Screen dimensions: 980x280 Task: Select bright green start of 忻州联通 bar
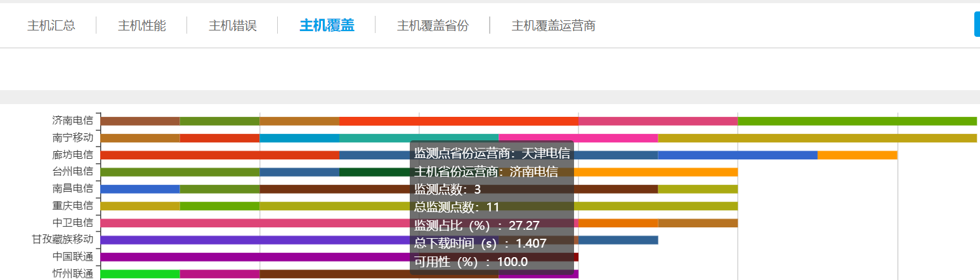click(140, 274)
